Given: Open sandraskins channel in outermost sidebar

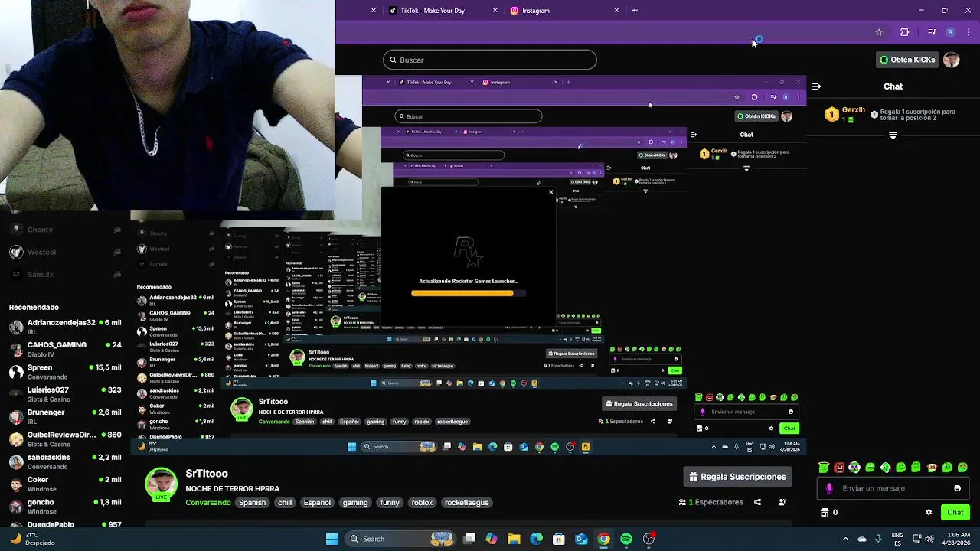Looking at the screenshot, I should [65, 461].
